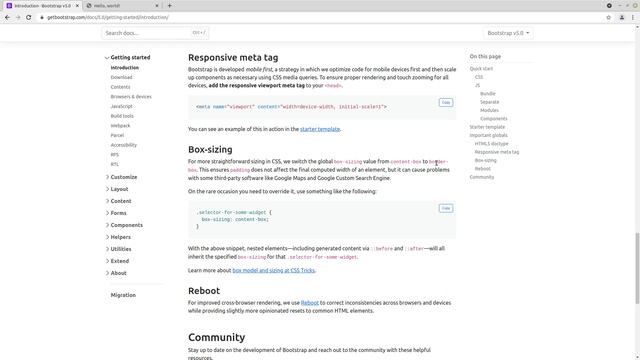
Task: Open the Migration sidebar link
Action: [123, 295]
